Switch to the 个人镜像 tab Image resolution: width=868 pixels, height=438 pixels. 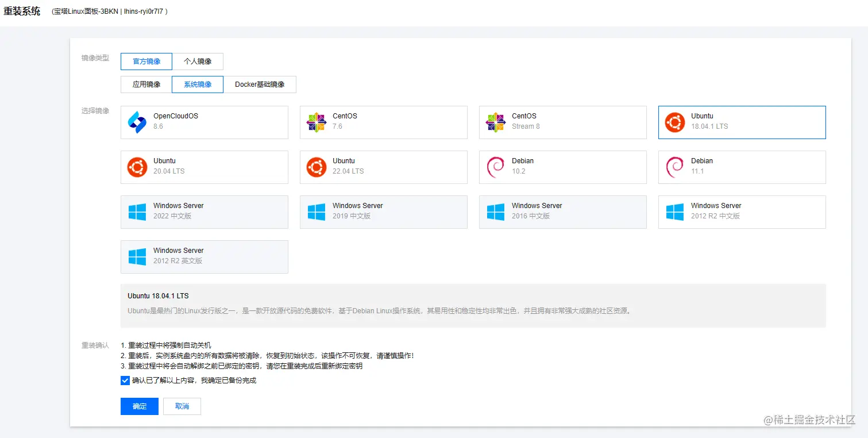pos(198,62)
